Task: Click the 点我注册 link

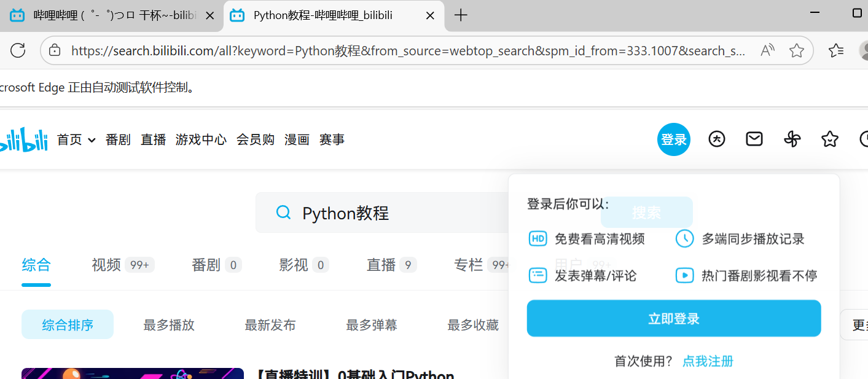Action: [x=708, y=361]
